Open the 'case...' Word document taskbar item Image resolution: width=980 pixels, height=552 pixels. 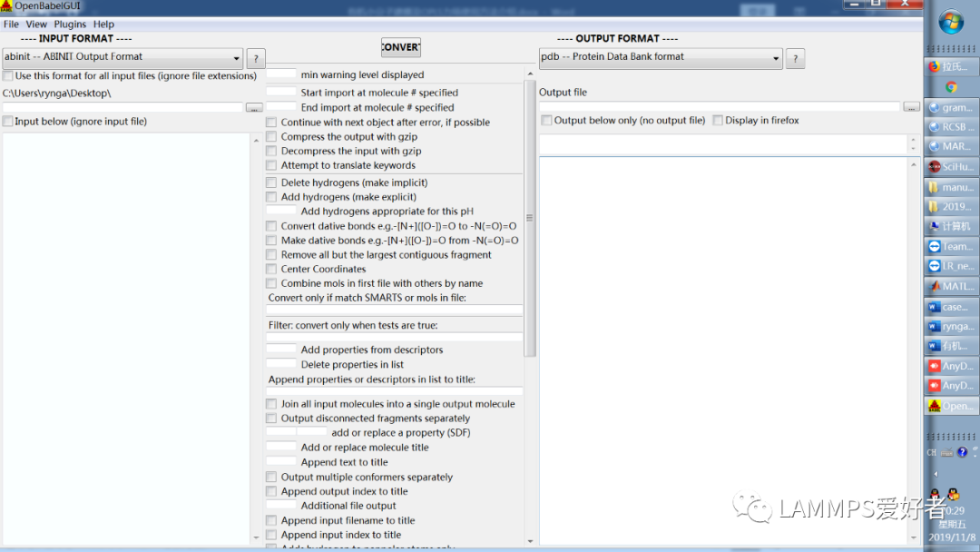951,307
